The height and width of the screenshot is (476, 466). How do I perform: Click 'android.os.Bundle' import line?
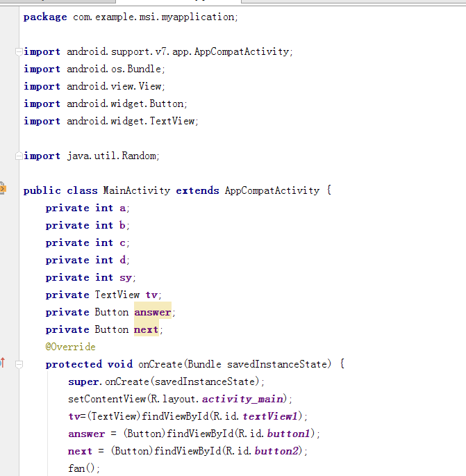pos(114,69)
